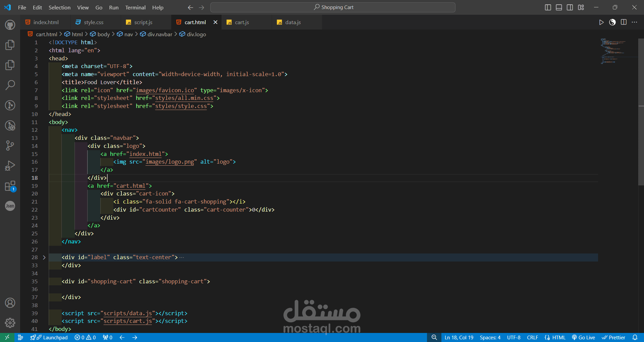
Task: Follow the images/logo.png link in code
Action: (170, 162)
